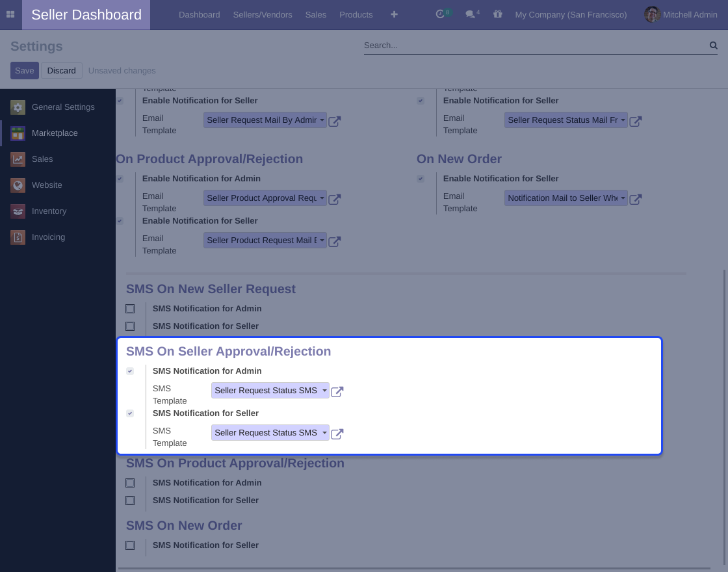Enable SMS Notification for Seller under SMS On New Order
This screenshot has width=728, height=572.
pyautogui.click(x=130, y=545)
